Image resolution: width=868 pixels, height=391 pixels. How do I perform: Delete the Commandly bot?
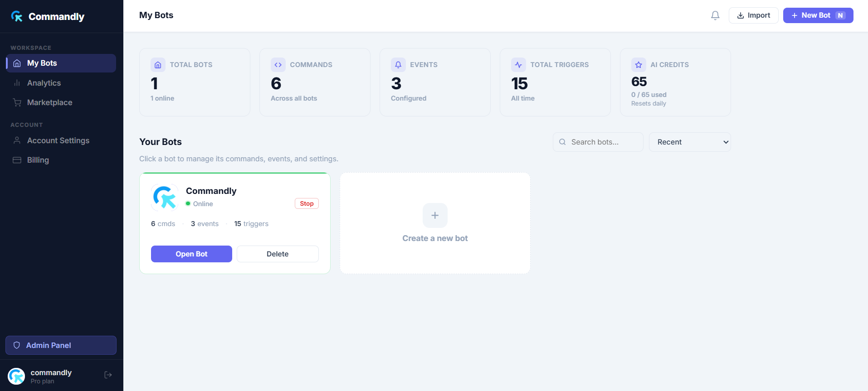pyautogui.click(x=278, y=254)
